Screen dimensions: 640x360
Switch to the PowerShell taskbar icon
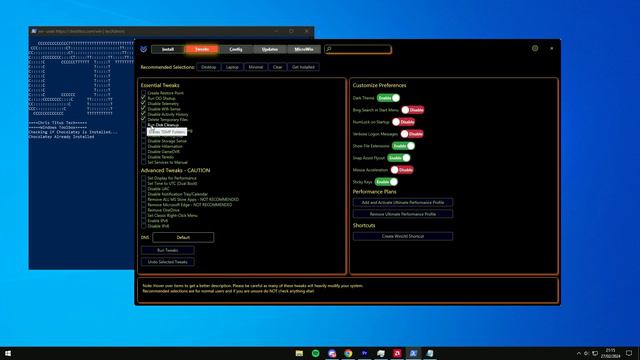pos(413,353)
